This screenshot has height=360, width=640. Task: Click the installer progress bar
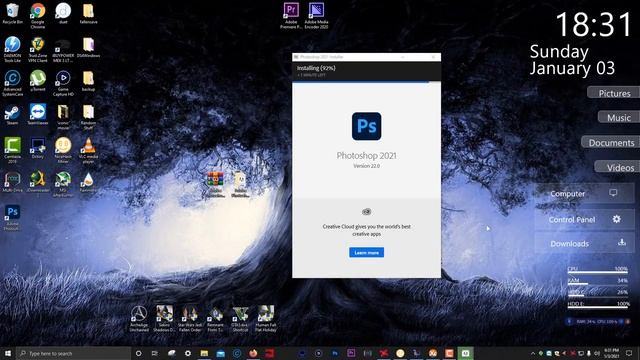tap(367, 82)
